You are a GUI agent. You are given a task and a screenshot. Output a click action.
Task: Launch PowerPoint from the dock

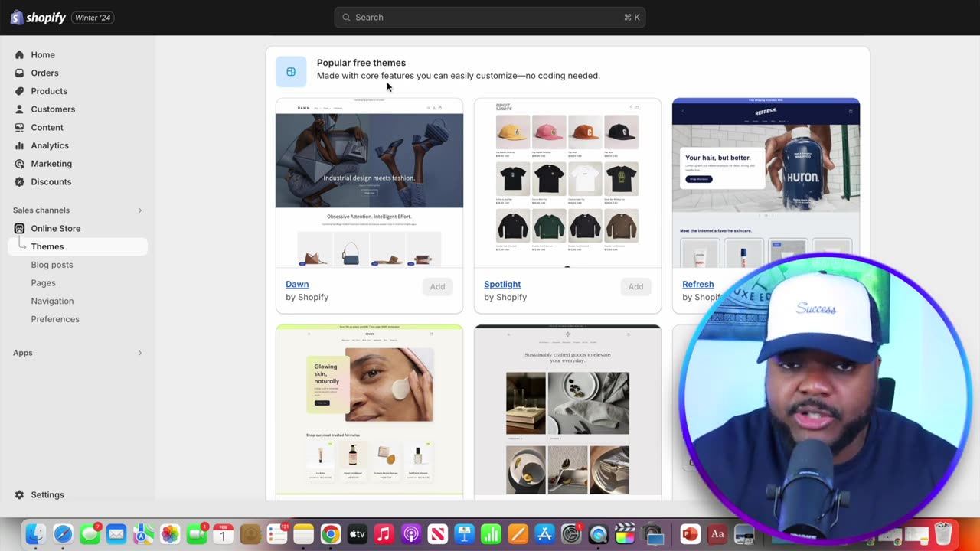point(690,533)
